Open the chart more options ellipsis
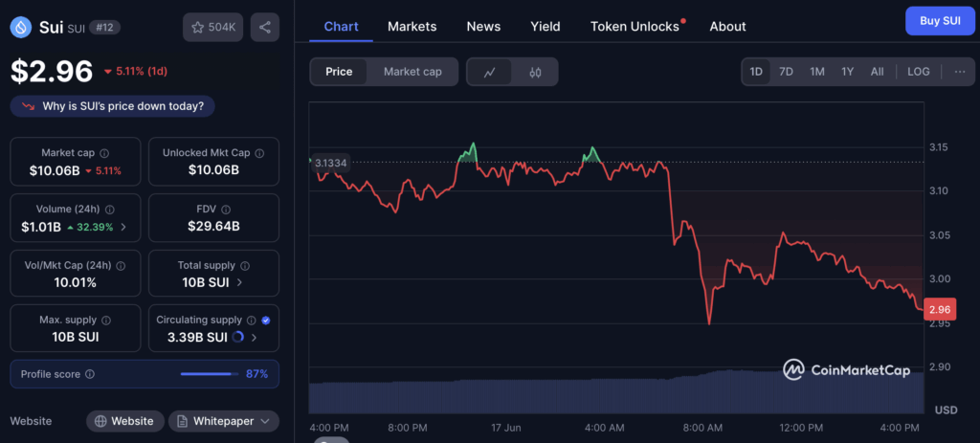 [960, 71]
